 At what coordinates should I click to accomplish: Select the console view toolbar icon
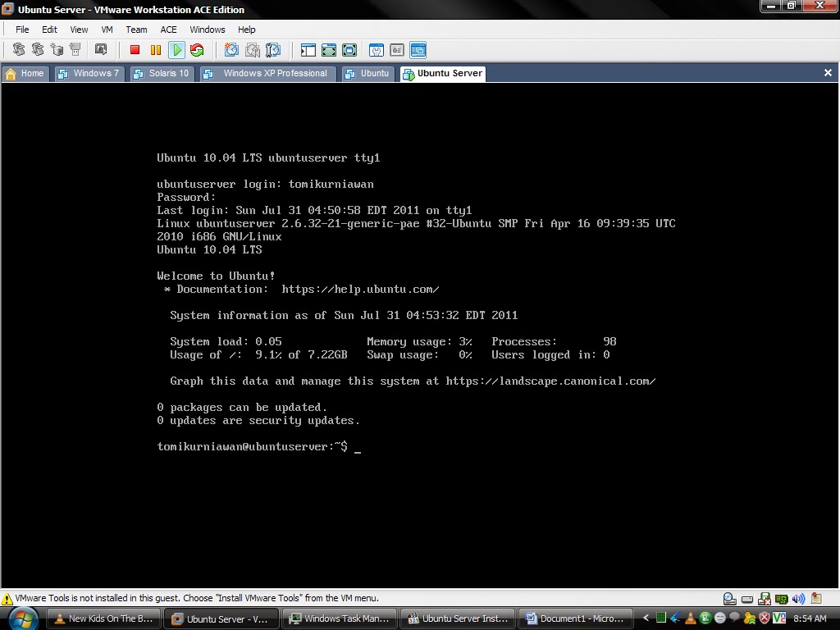pos(418,50)
